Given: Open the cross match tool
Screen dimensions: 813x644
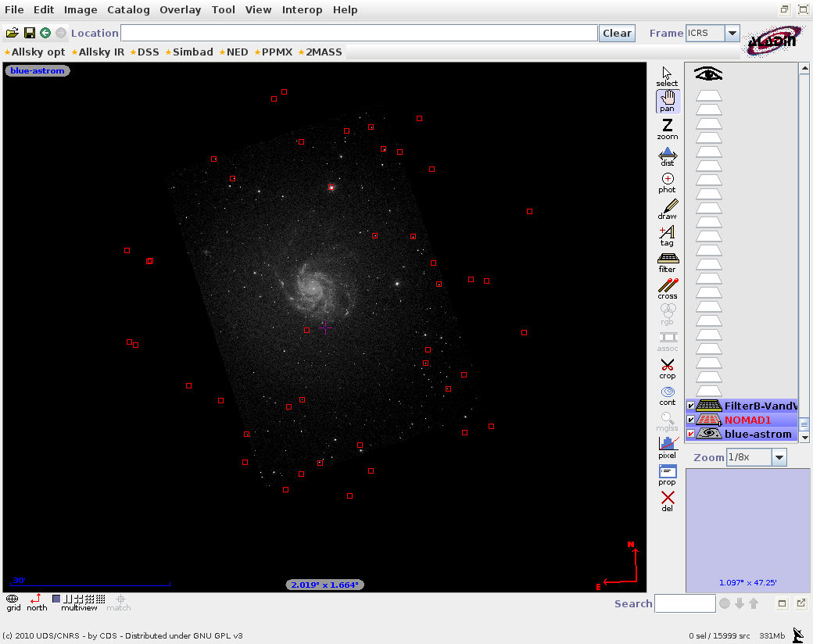Looking at the screenshot, I should click(667, 288).
